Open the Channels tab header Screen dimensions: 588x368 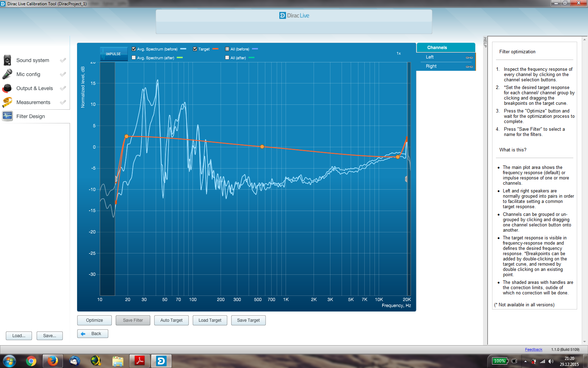pyautogui.click(x=437, y=48)
